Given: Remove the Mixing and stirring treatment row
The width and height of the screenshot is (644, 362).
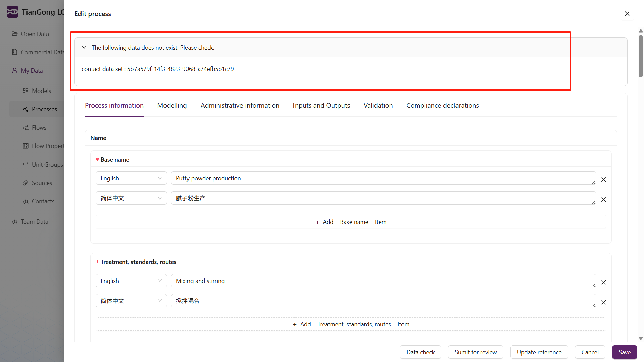Looking at the screenshot, I should pos(603,282).
